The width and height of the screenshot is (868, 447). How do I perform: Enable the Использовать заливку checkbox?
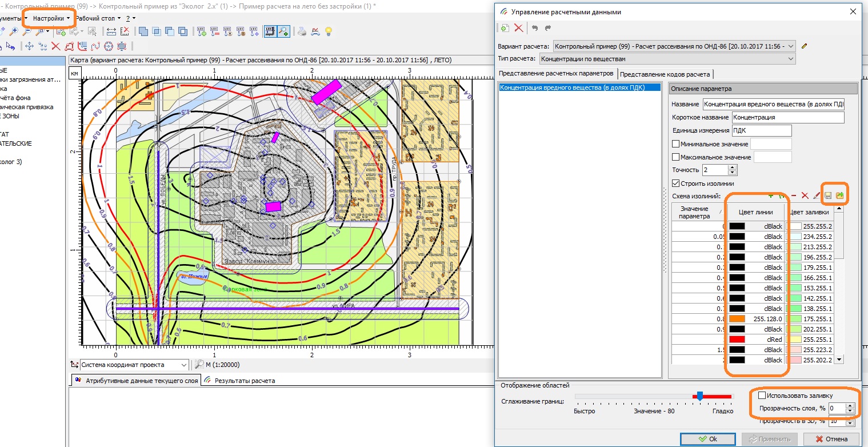coord(762,396)
